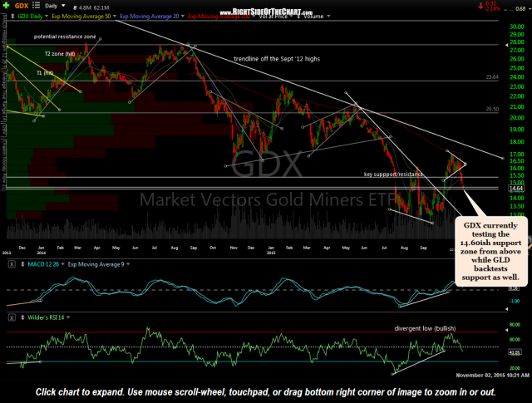Click the 28.00 price axis label
This screenshot has height=403, width=532.
517,42
